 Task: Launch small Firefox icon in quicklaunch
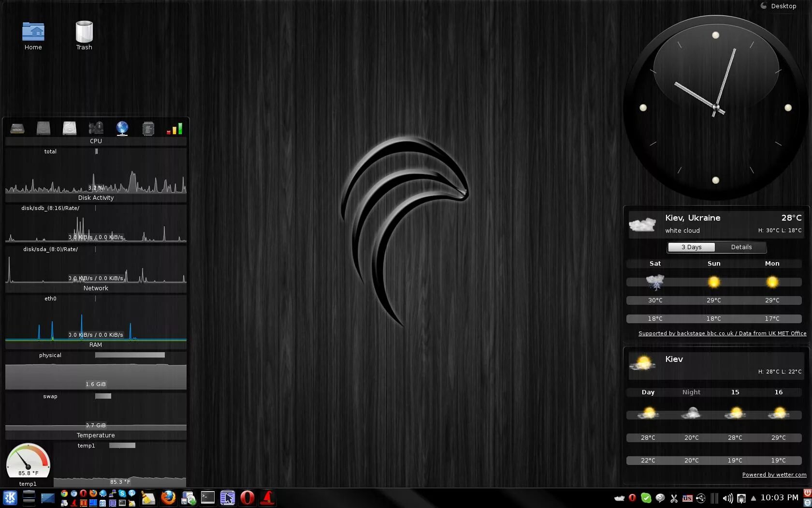(x=93, y=493)
